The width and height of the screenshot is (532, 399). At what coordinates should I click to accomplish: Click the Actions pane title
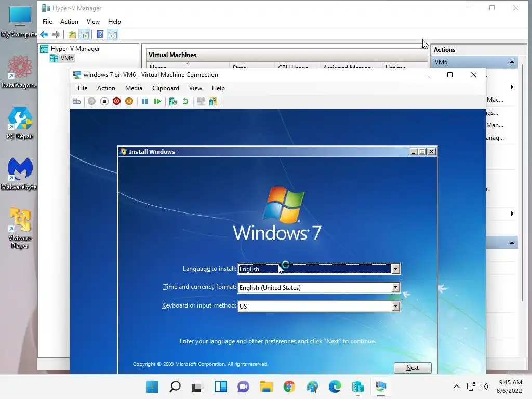coord(445,49)
